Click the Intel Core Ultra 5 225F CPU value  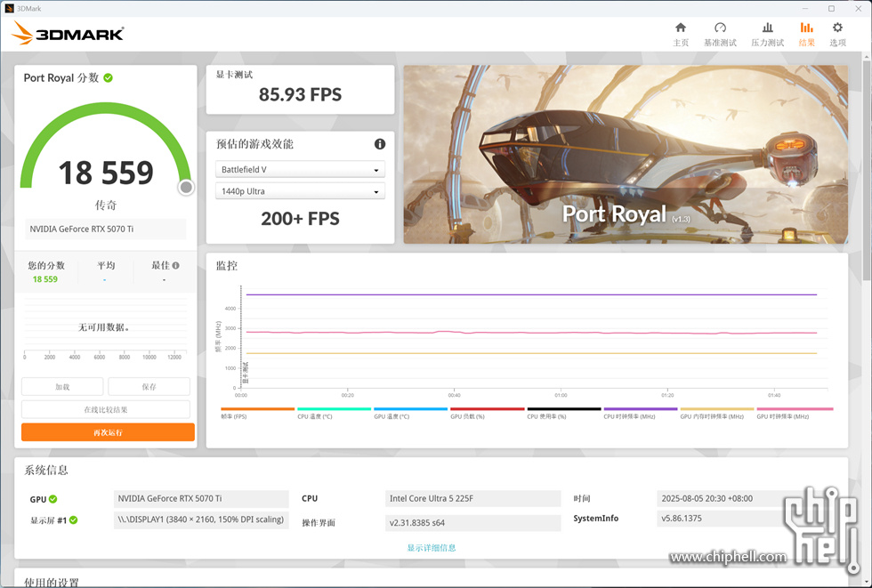tap(472, 498)
